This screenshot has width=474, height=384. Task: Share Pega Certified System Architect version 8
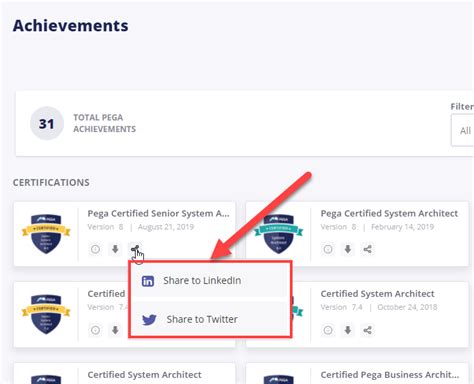pos(367,249)
